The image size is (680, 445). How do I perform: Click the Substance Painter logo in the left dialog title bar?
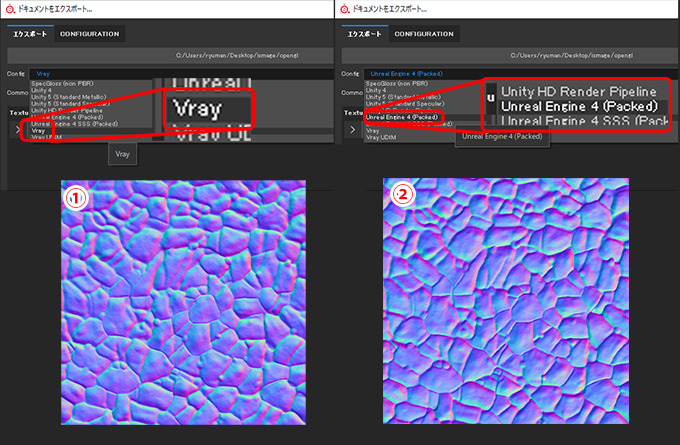click(x=10, y=9)
